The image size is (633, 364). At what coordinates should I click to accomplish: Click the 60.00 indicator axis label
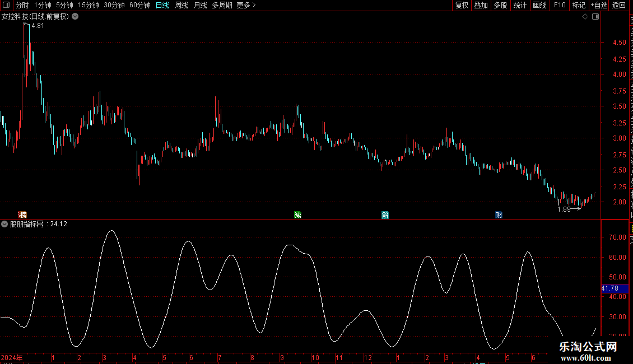point(618,257)
